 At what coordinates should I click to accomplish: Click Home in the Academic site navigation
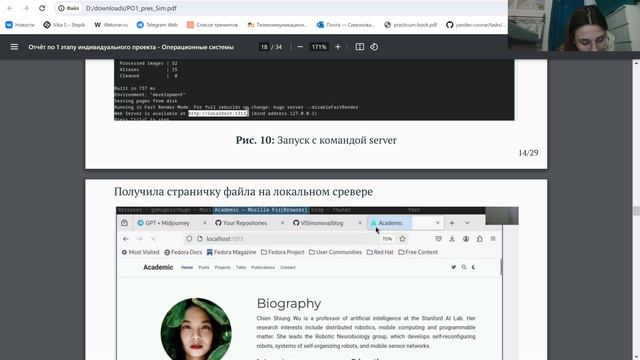(187, 267)
